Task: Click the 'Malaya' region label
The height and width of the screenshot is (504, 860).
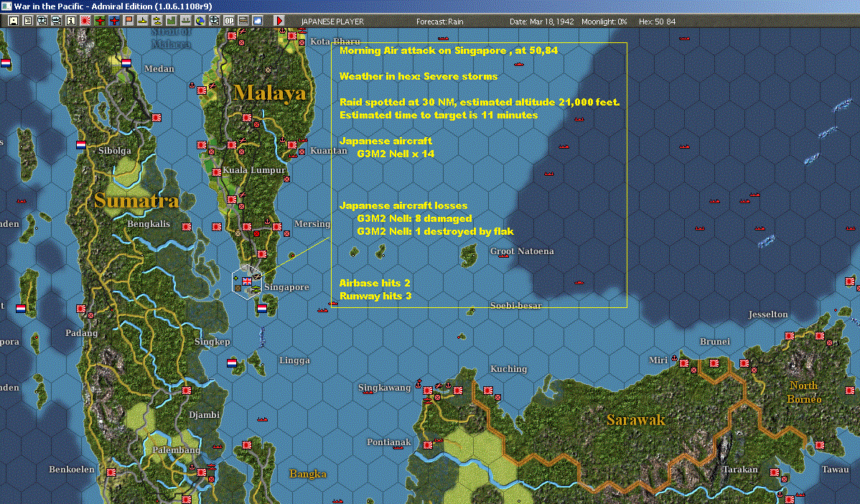Action: (x=269, y=93)
